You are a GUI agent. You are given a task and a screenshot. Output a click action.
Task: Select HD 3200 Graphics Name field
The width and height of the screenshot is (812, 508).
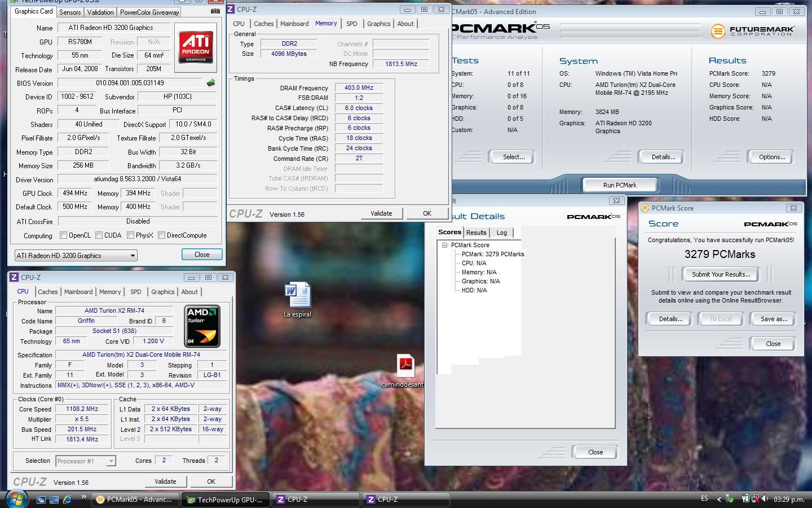(x=114, y=28)
